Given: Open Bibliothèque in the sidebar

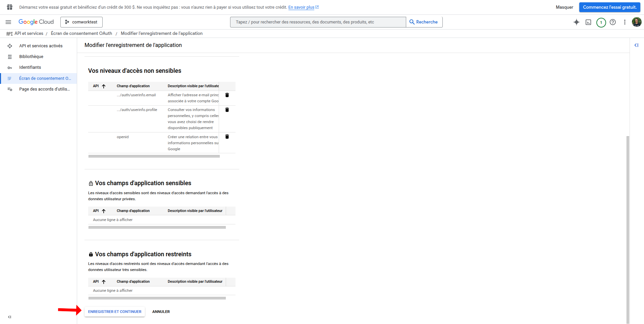Looking at the screenshot, I should (31, 57).
